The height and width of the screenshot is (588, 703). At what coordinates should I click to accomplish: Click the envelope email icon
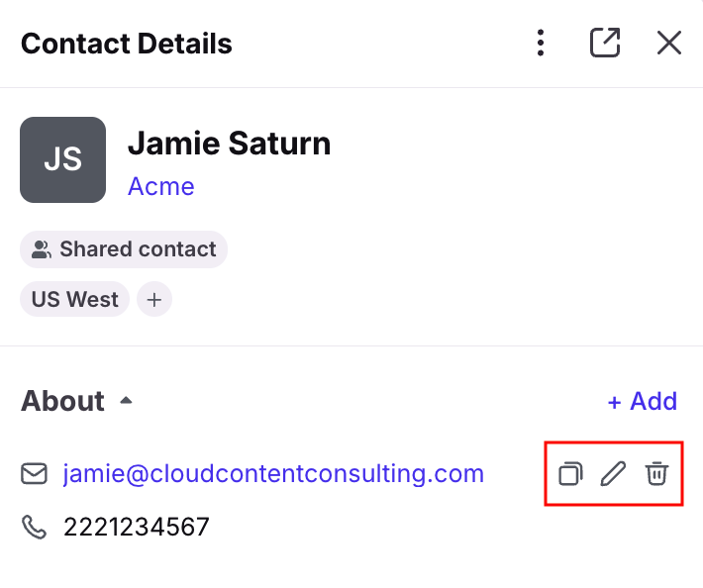click(34, 473)
